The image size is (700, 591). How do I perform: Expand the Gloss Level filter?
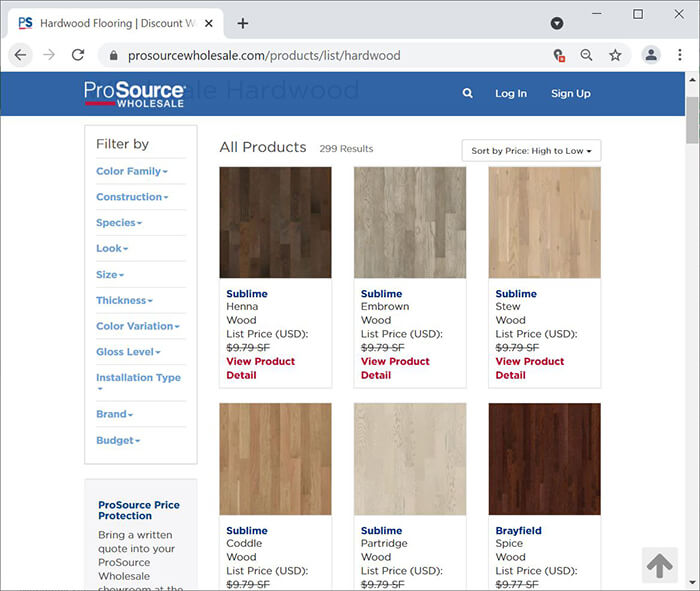pyautogui.click(x=128, y=352)
